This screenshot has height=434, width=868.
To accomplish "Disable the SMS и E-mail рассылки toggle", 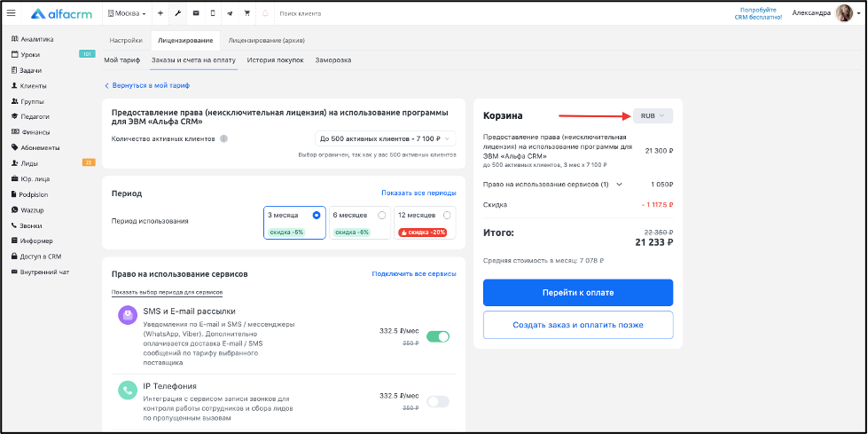I will pos(438,336).
